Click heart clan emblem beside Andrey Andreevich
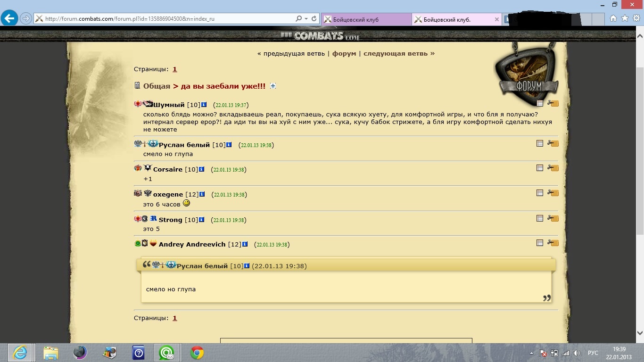644x362 pixels. [153, 244]
